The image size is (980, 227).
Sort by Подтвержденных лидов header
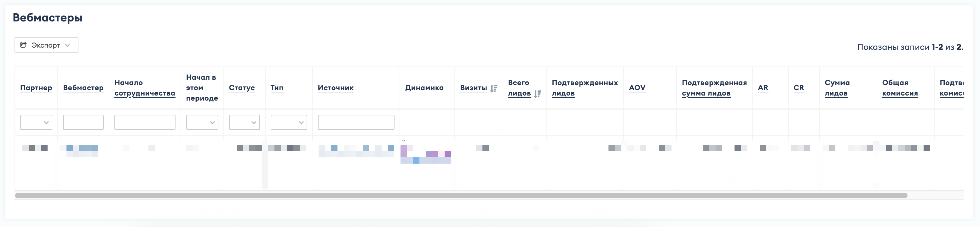(x=585, y=88)
